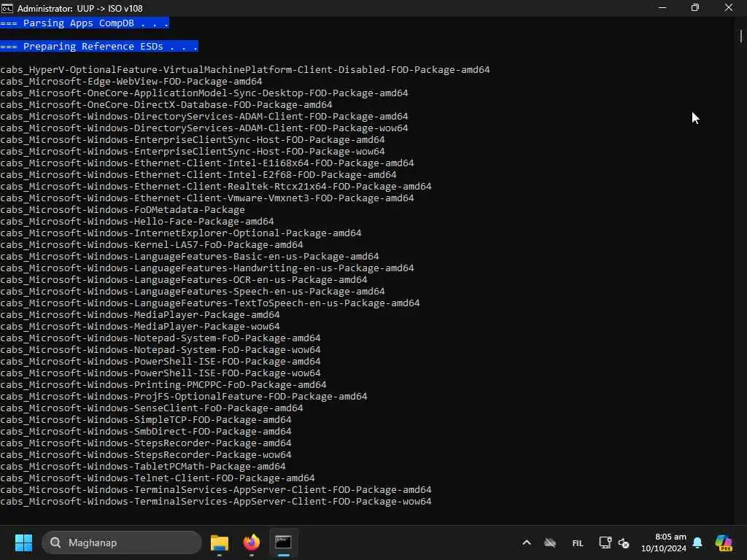
Task: Click the LanguageFeatures-Speech-en-us line
Action: [x=193, y=292]
